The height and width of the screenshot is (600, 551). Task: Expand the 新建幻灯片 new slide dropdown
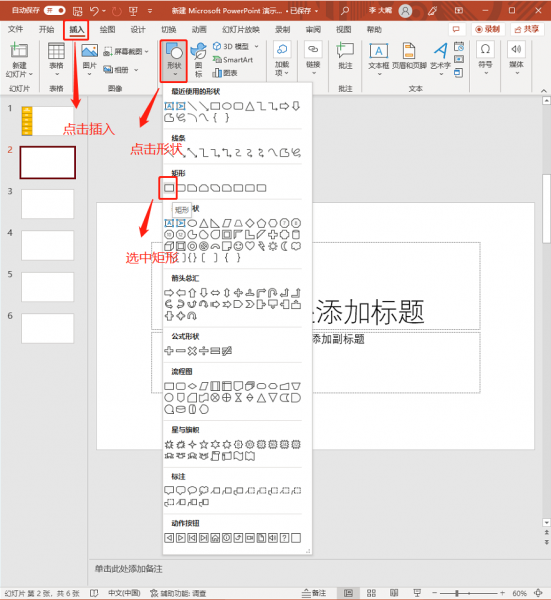pyautogui.click(x=31, y=74)
